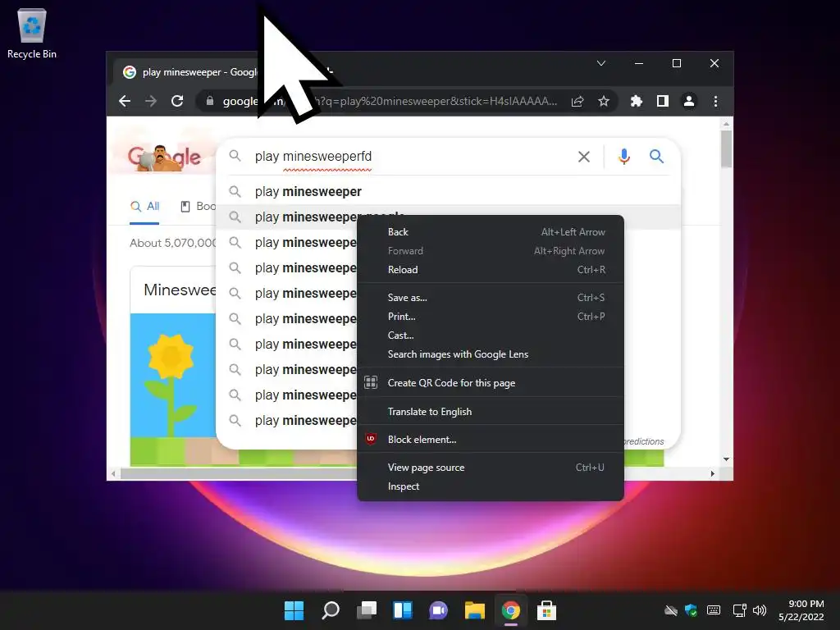Open Widgets from the taskbar
Image resolution: width=840 pixels, height=630 pixels.
[403, 610]
